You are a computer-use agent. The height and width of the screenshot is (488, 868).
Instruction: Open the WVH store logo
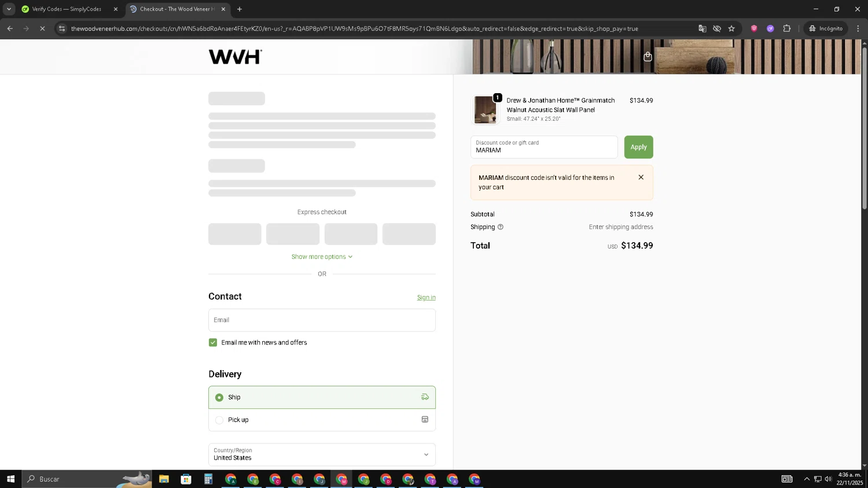(x=235, y=57)
